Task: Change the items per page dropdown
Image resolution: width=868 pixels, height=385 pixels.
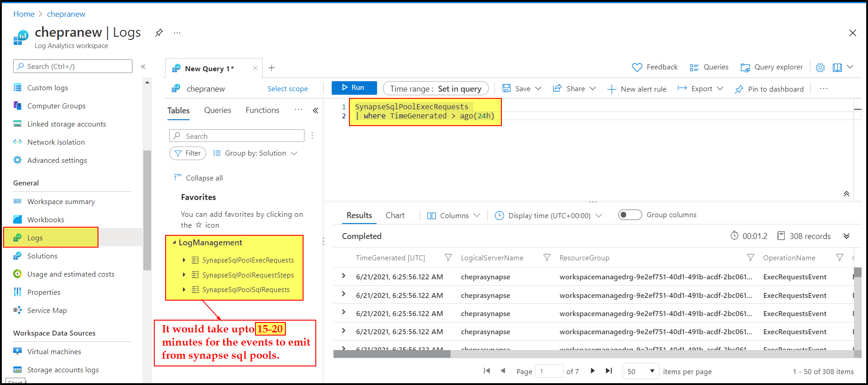Action: pos(641,371)
